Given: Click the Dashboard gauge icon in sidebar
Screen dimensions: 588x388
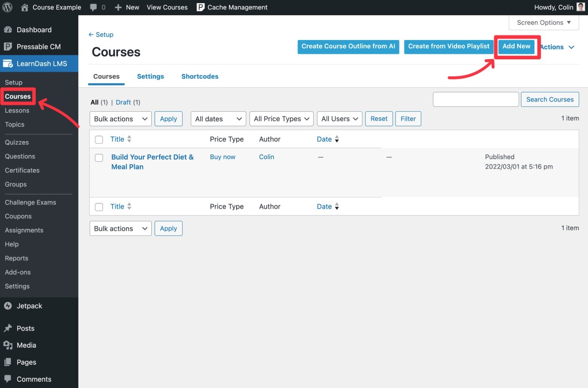Looking at the screenshot, I should [x=8, y=30].
